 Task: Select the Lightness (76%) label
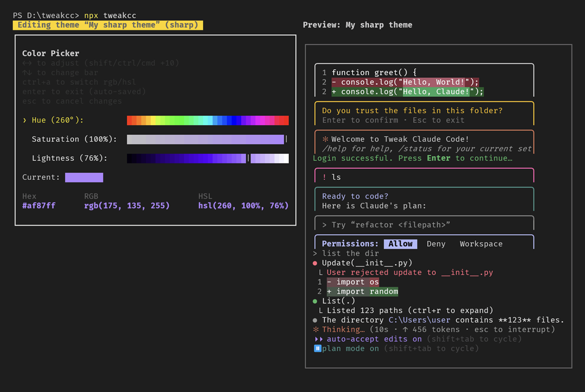(70, 158)
